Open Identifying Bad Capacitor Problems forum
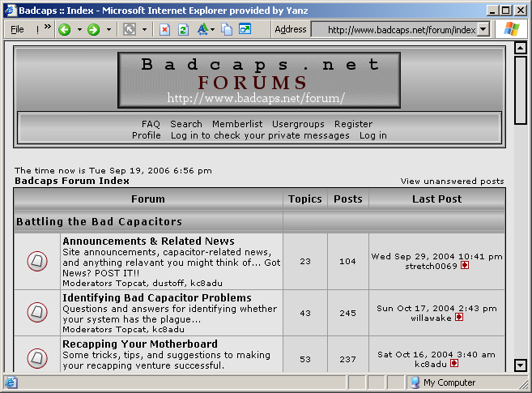The image size is (532, 393). (x=157, y=297)
